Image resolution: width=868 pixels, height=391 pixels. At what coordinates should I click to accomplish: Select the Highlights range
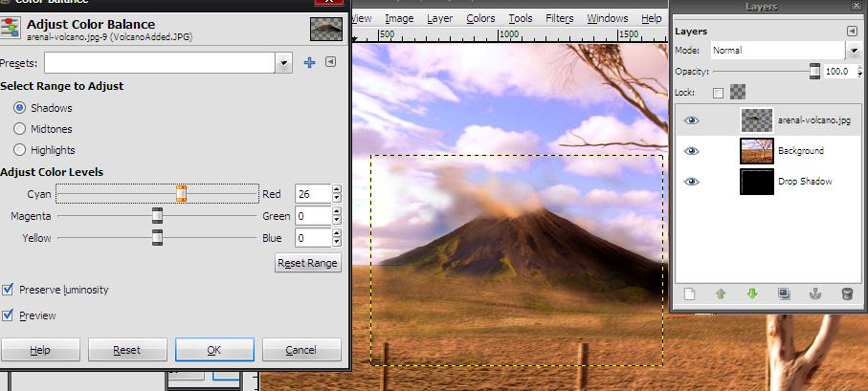(20, 150)
